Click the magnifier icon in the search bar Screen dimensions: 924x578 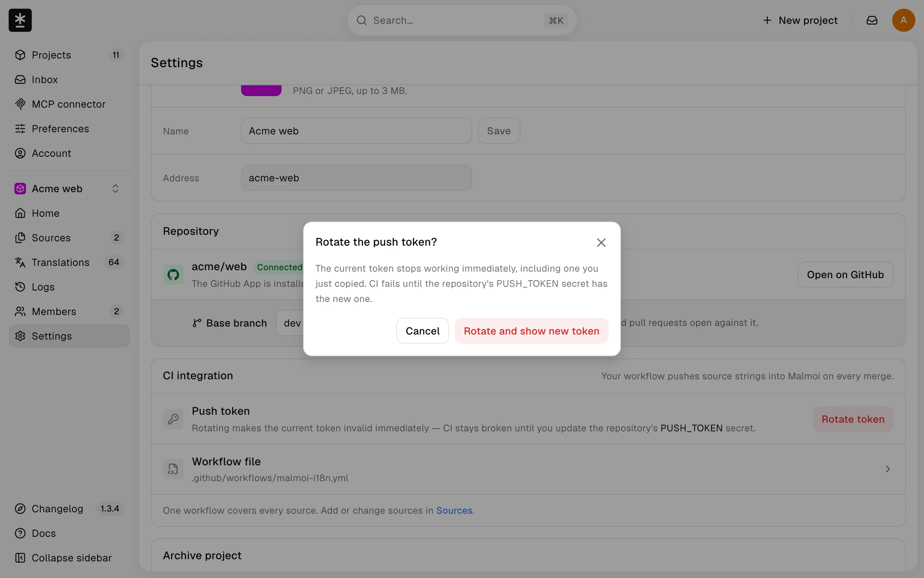[x=361, y=20]
